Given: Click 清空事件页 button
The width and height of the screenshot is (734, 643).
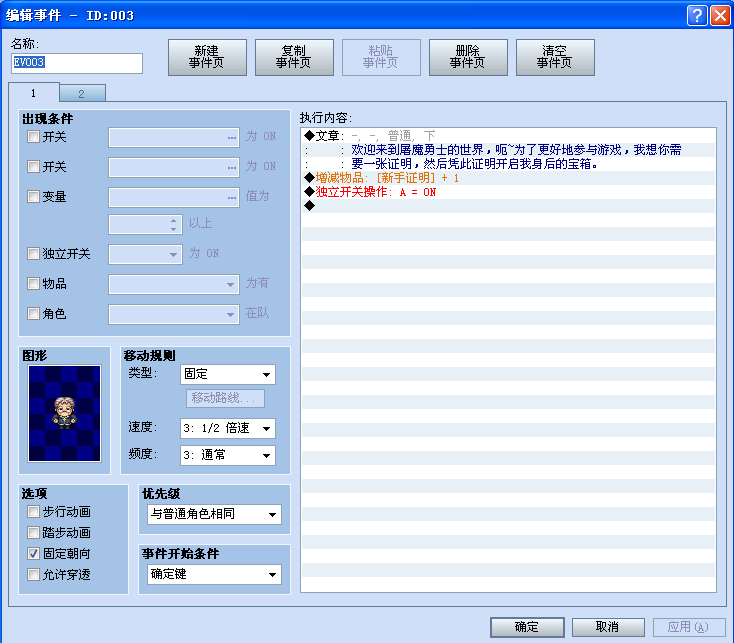Looking at the screenshot, I should [555, 57].
